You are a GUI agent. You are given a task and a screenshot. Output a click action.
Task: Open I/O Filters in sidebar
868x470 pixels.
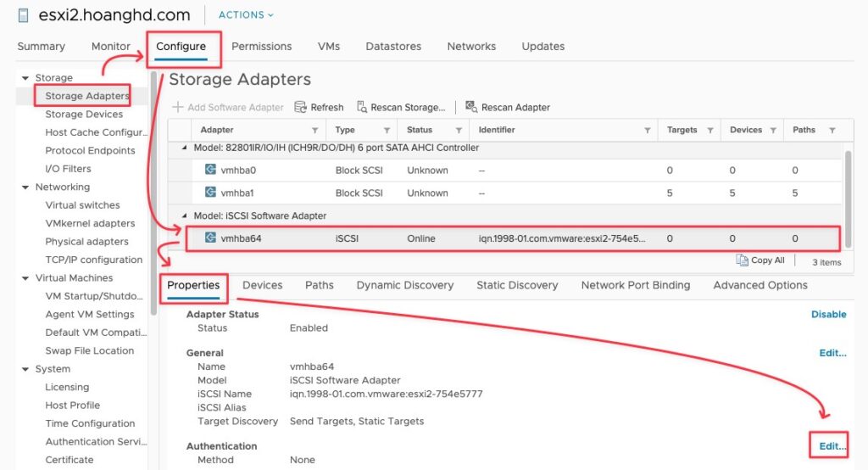(x=68, y=169)
